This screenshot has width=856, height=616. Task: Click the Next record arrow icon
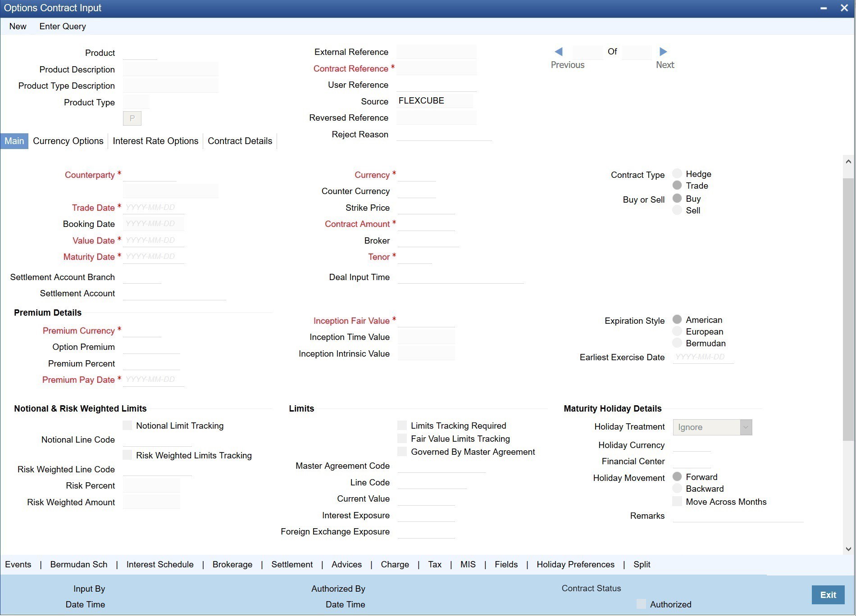[x=663, y=52]
